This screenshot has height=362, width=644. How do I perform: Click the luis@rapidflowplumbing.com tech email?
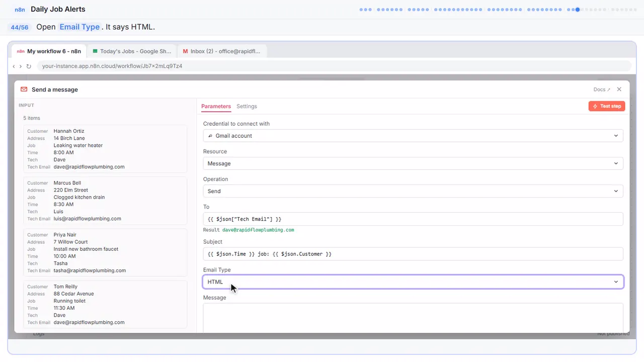88,219
